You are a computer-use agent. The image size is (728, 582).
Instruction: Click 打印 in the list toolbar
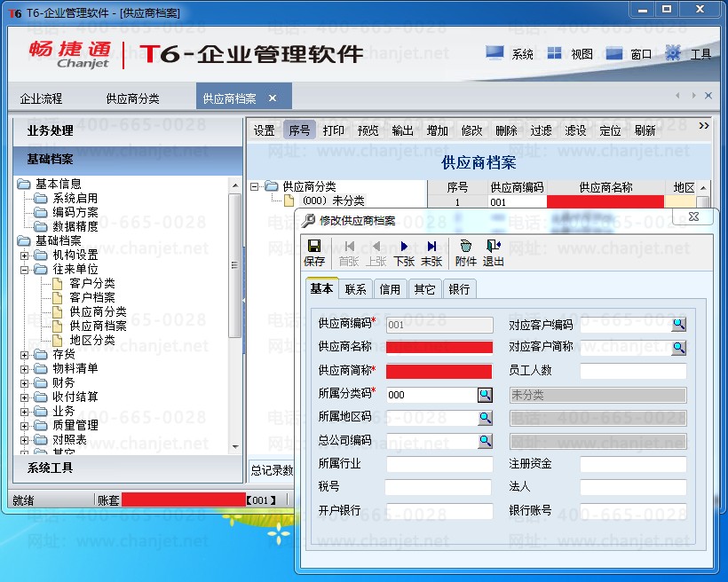(333, 131)
